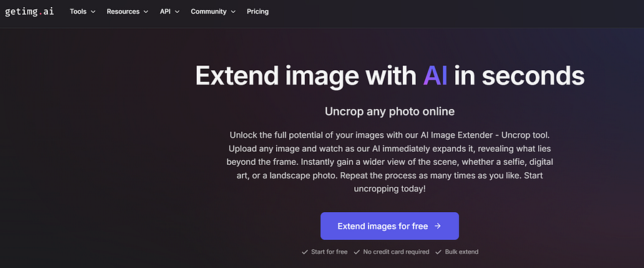Click the purple AI word in headline
Image resolution: width=644 pixels, height=268 pixels.
pyautogui.click(x=435, y=76)
